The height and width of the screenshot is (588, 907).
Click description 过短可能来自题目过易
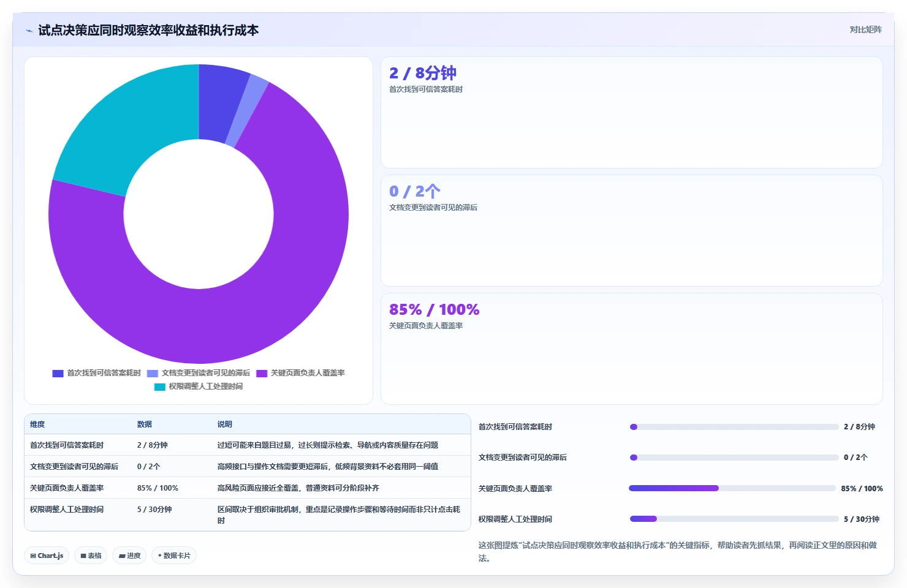click(x=328, y=445)
